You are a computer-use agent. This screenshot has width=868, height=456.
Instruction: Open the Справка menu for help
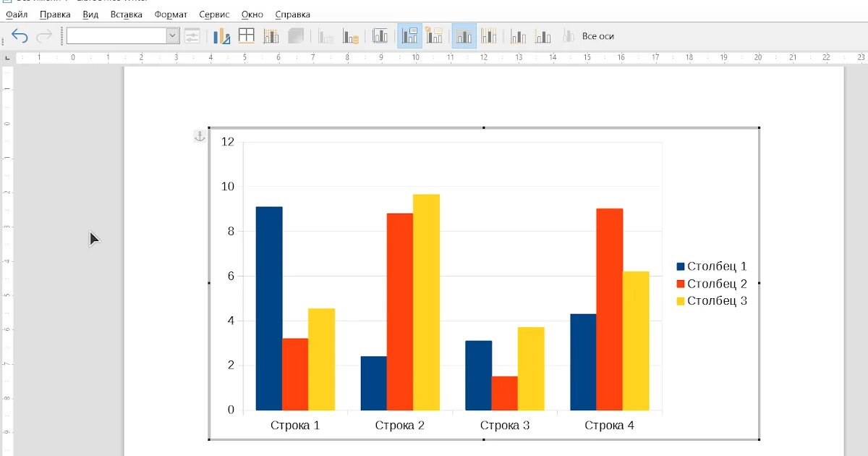pos(292,14)
